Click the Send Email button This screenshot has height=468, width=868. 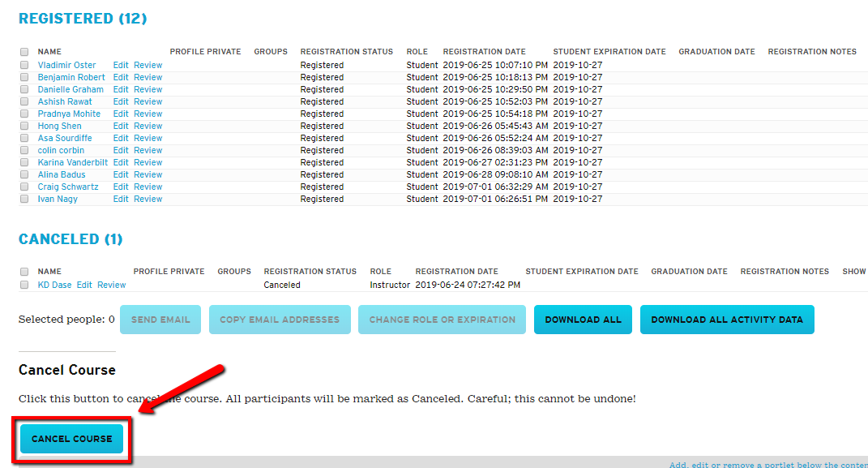(x=160, y=320)
